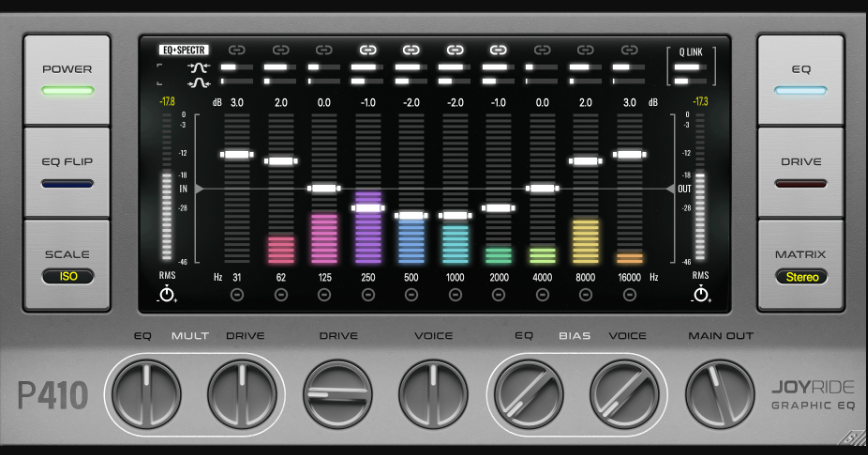Click the VOICE knob next to DRIVE

tap(433, 395)
